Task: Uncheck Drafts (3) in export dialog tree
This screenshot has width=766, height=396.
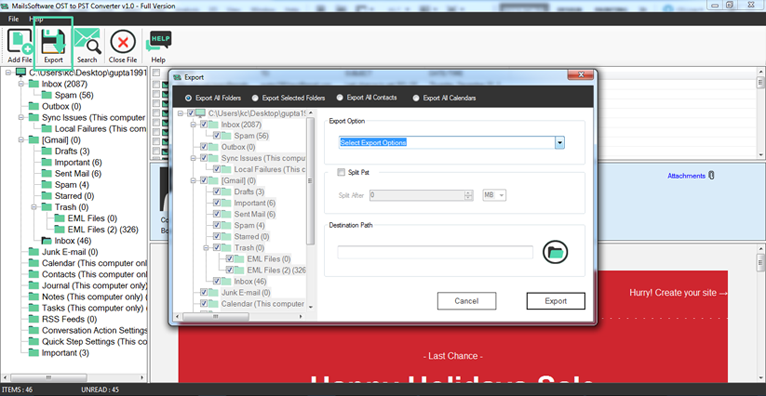Action: click(x=216, y=192)
